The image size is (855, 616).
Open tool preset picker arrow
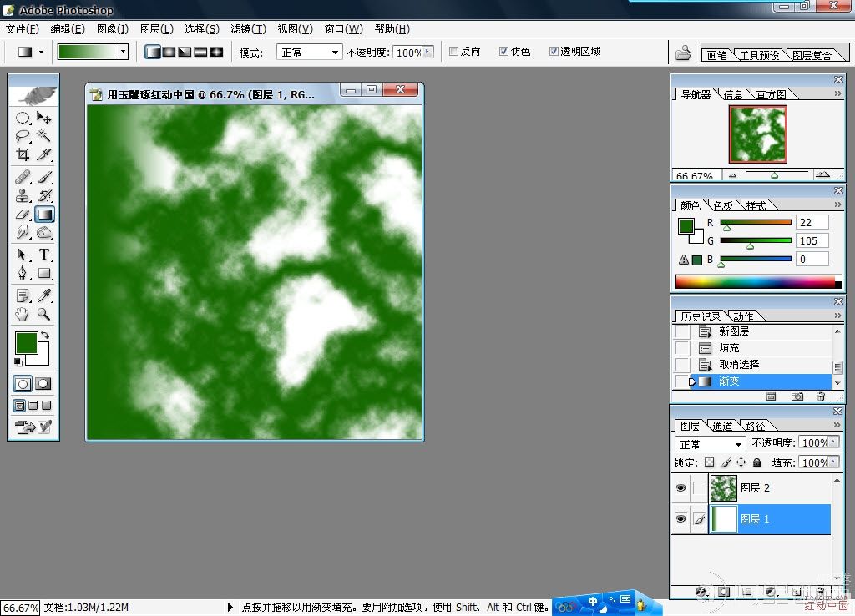(x=41, y=52)
